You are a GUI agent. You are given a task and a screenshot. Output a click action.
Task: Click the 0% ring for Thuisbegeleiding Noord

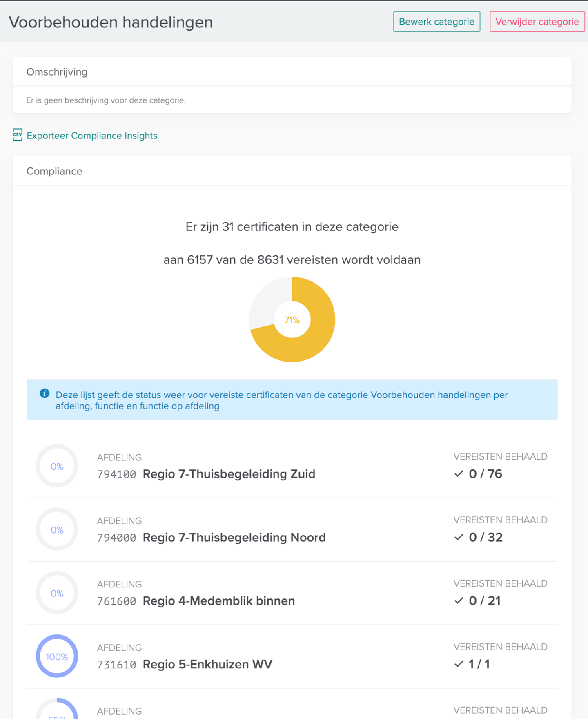tap(57, 529)
